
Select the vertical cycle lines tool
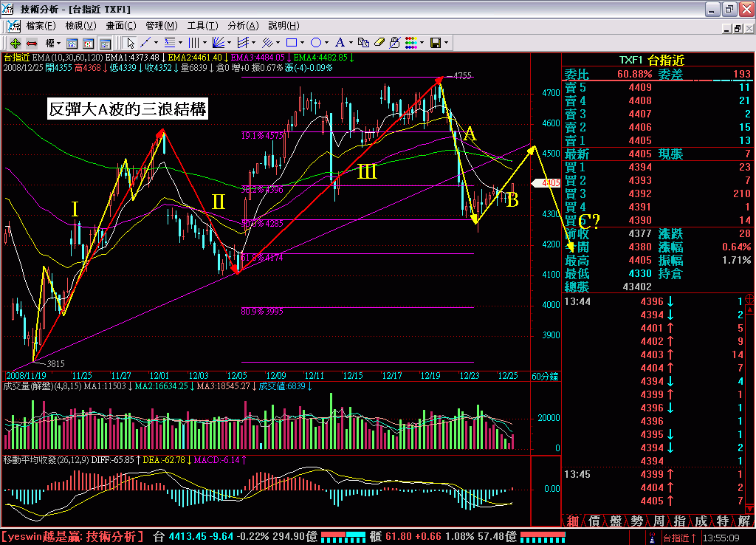(194, 43)
